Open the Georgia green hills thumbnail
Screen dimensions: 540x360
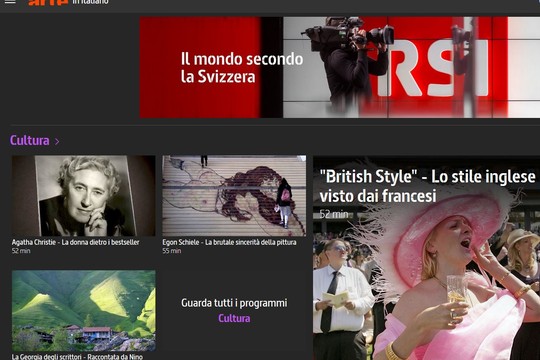(84, 310)
